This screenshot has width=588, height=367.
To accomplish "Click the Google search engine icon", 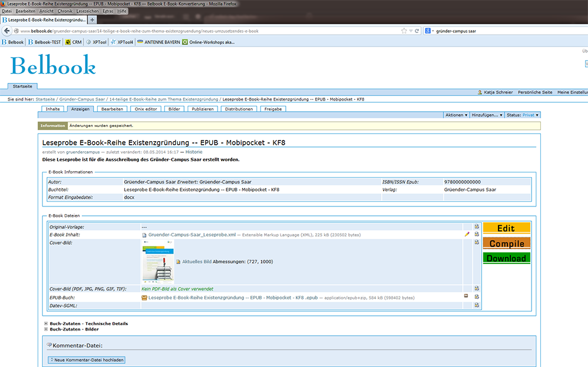I will tap(428, 31).
